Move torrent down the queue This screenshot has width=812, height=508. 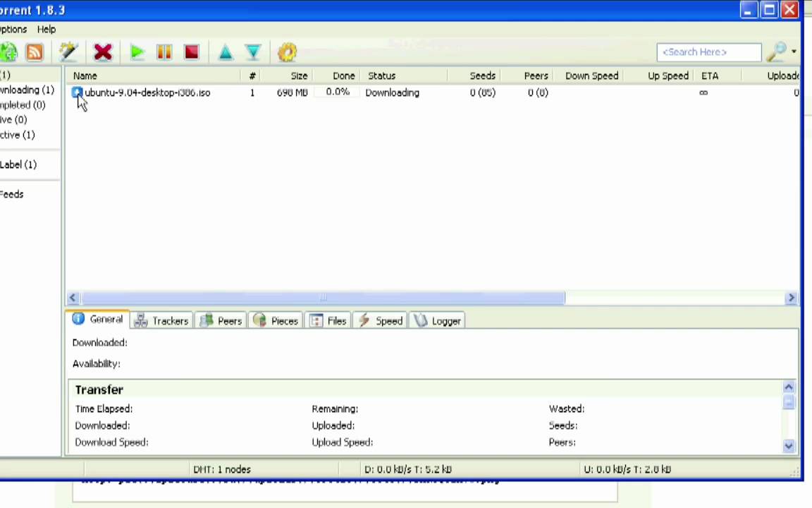point(253,52)
